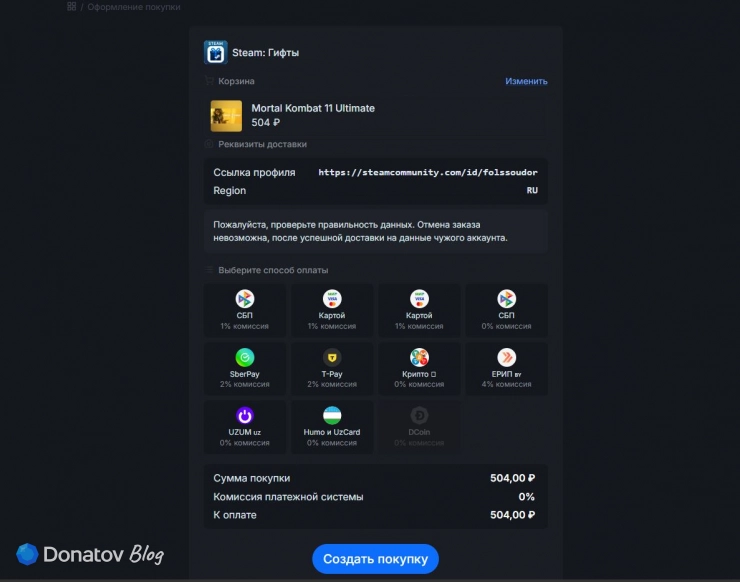Click the Комиссия платежной системы value 0%
This screenshot has width=740, height=582.
[x=527, y=497]
